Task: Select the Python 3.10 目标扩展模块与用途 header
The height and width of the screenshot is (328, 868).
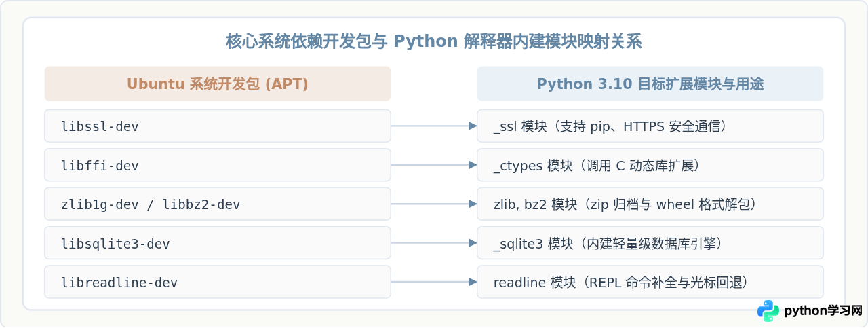Action: (x=650, y=84)
